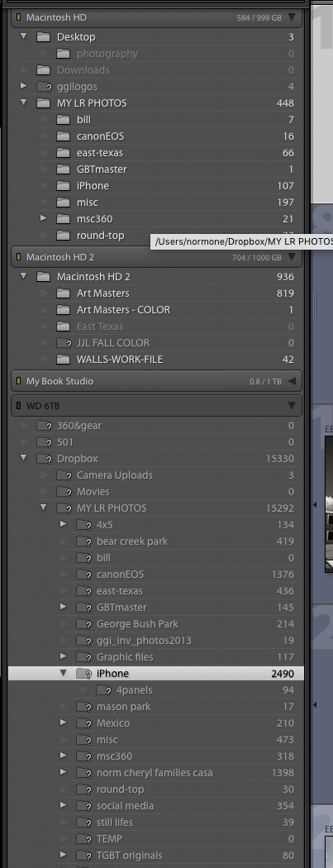Collapse the Desktop folder tree
Viewport: 333px width, 868px height.
[23, 36]
